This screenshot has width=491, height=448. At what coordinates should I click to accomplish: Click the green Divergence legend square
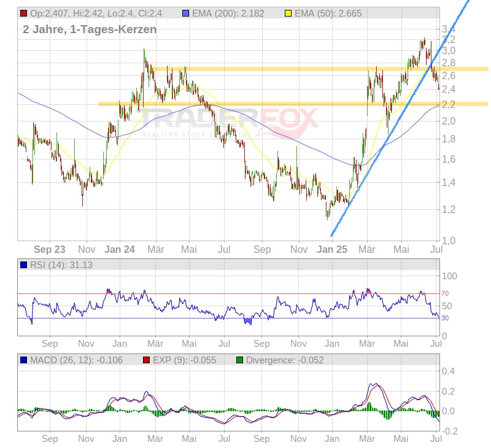(240, 360)
